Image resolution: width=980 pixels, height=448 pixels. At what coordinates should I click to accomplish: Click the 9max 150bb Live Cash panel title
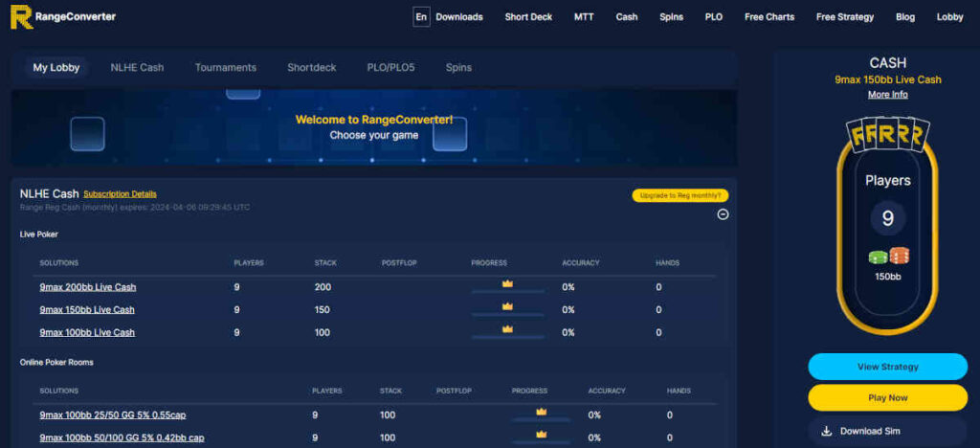point(887,80)
